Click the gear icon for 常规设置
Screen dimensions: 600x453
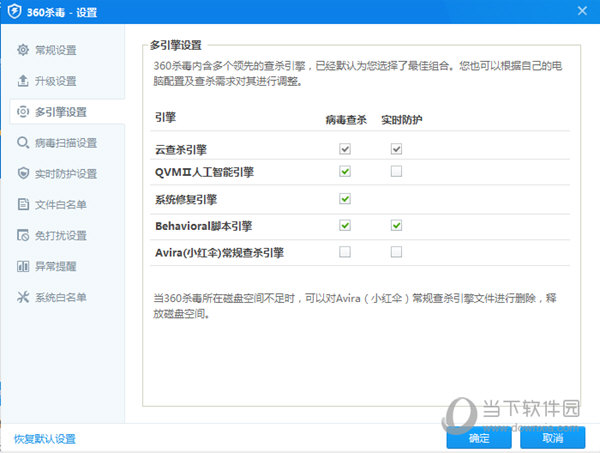point(23,50)
